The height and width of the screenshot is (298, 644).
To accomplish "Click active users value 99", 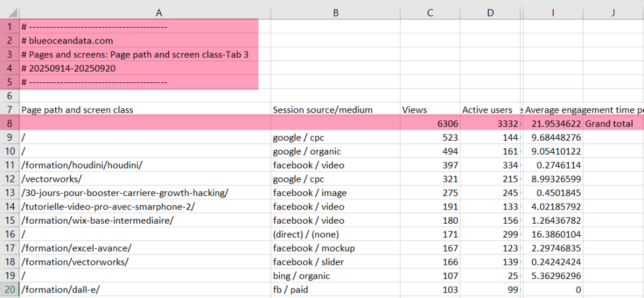I will 491,289.
